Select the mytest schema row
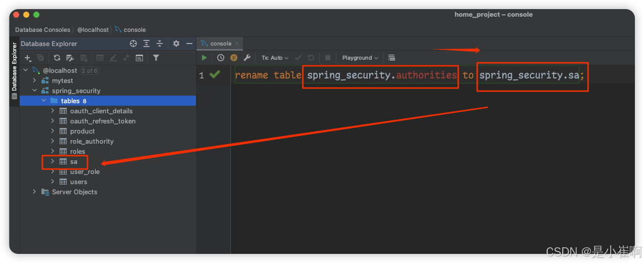The height and width of the screenshot is (263, 644). (x=108, y=80)
